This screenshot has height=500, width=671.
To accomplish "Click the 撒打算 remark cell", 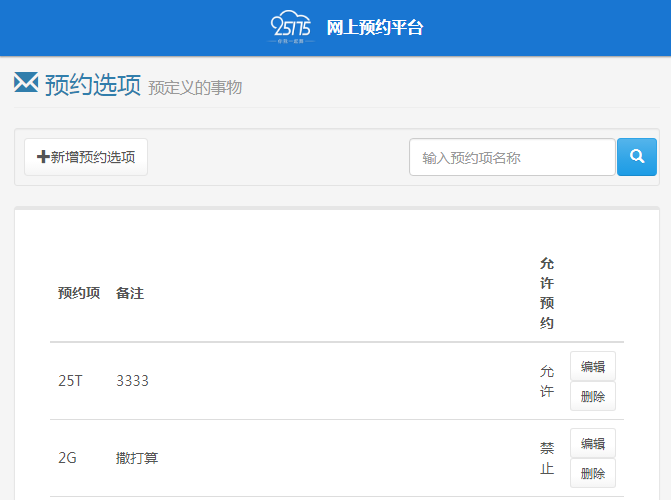I will [x=137, y=458].
